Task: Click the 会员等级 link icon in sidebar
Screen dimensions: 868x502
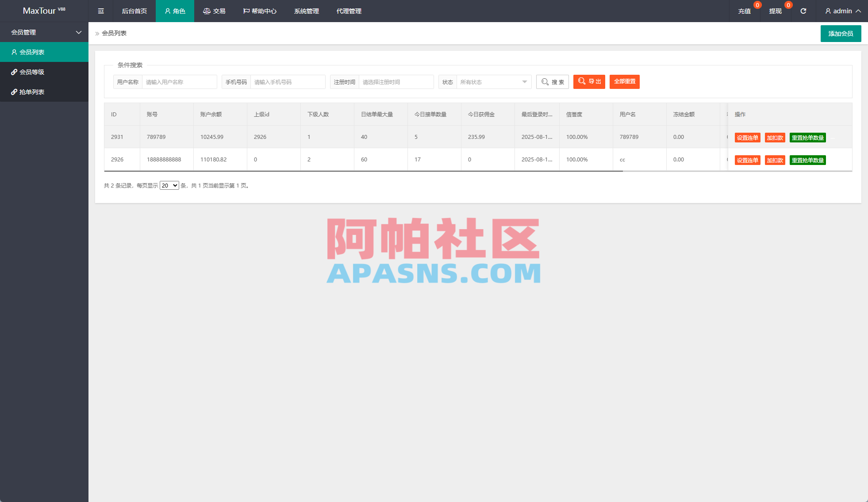Action: 14,72
